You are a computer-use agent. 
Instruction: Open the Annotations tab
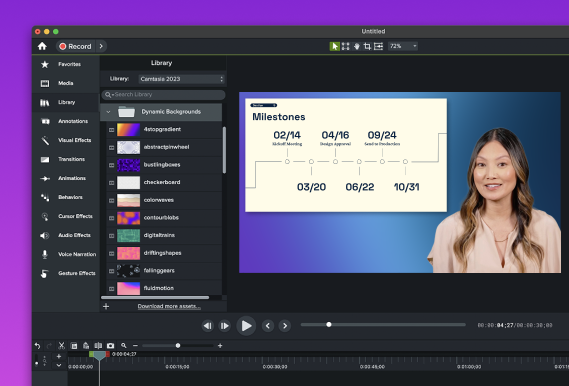click(65, 121)
